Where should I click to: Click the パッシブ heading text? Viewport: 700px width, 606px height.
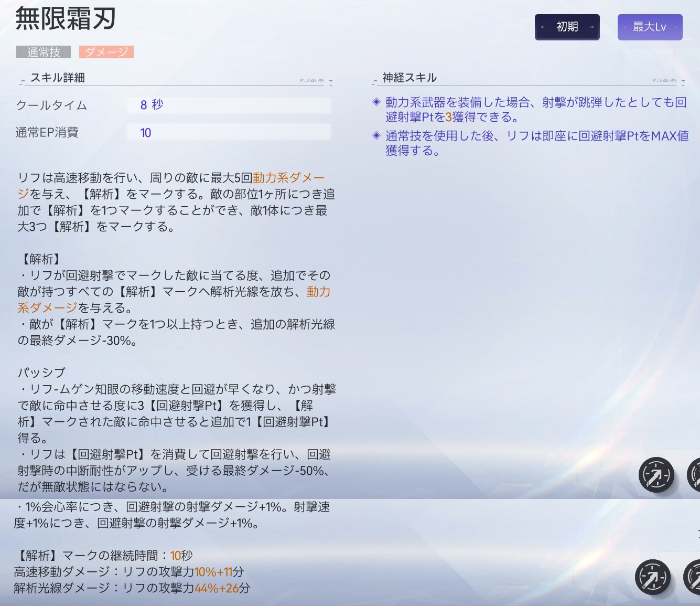click(x=42, y=373)
